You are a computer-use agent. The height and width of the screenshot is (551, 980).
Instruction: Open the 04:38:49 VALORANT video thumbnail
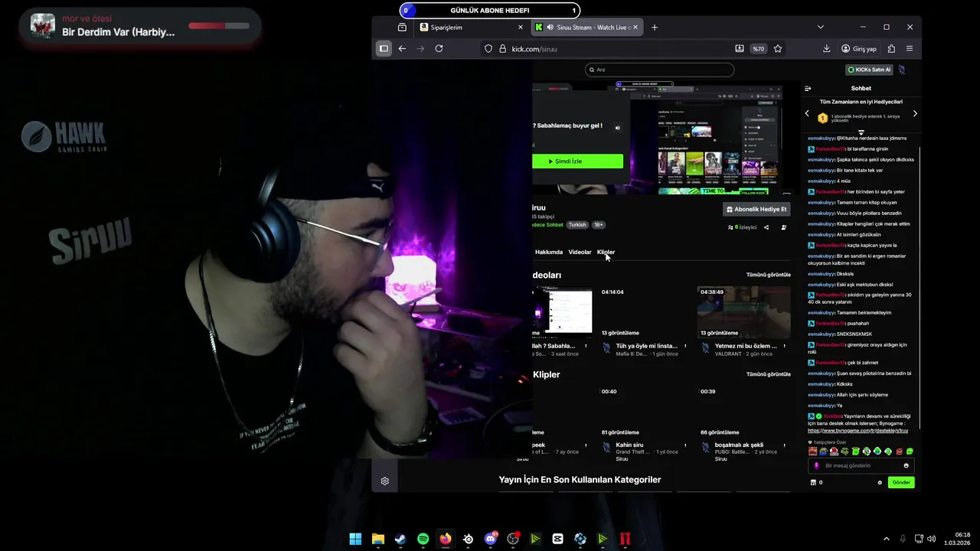coord(743,312)
